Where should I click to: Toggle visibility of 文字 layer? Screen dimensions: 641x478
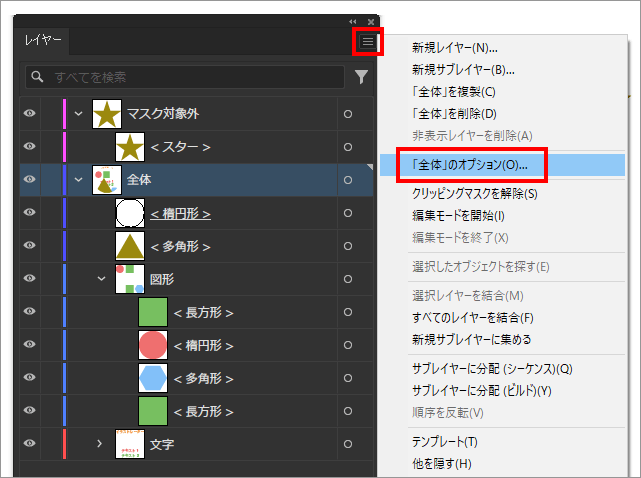tap(29, 443)
